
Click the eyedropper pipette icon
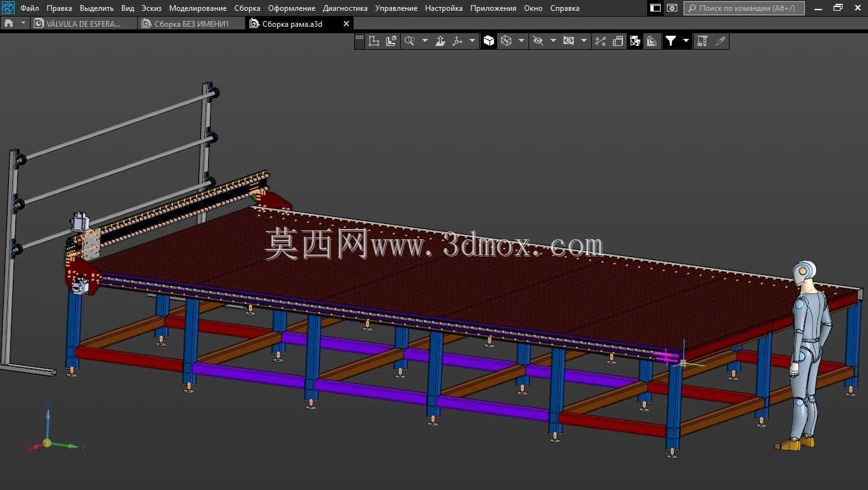point(721,41)
